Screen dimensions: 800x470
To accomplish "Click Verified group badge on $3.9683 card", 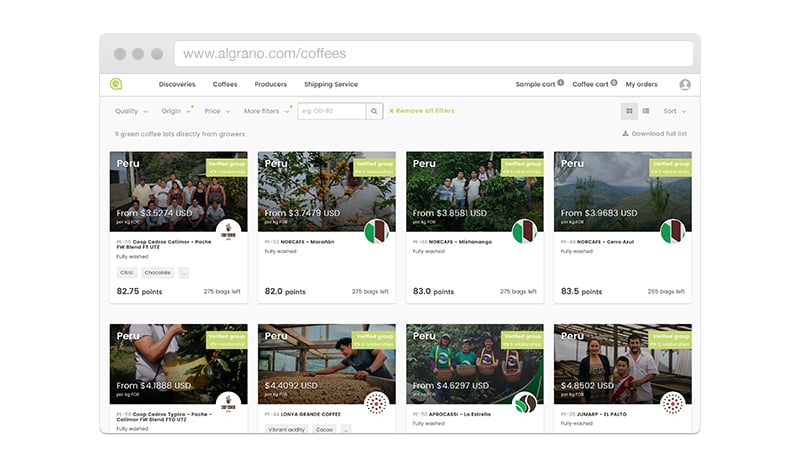I will click(x=671, y=167).
